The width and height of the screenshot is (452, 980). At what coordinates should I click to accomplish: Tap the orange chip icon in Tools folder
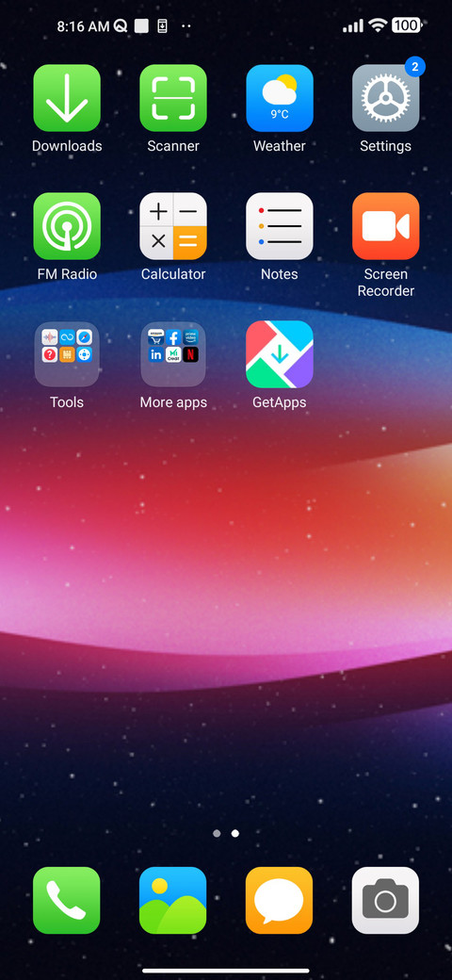click(x=67, y=354)
